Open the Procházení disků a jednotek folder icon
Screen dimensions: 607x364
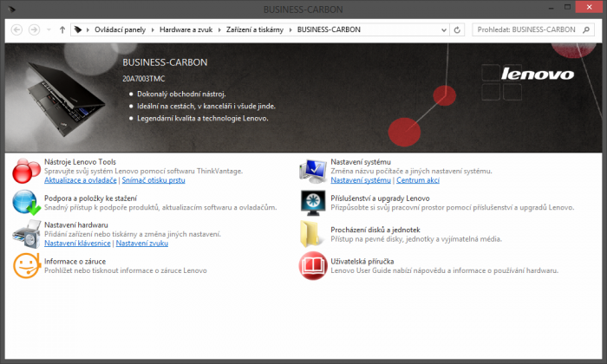pyautogui.click(x=312, y=233)
